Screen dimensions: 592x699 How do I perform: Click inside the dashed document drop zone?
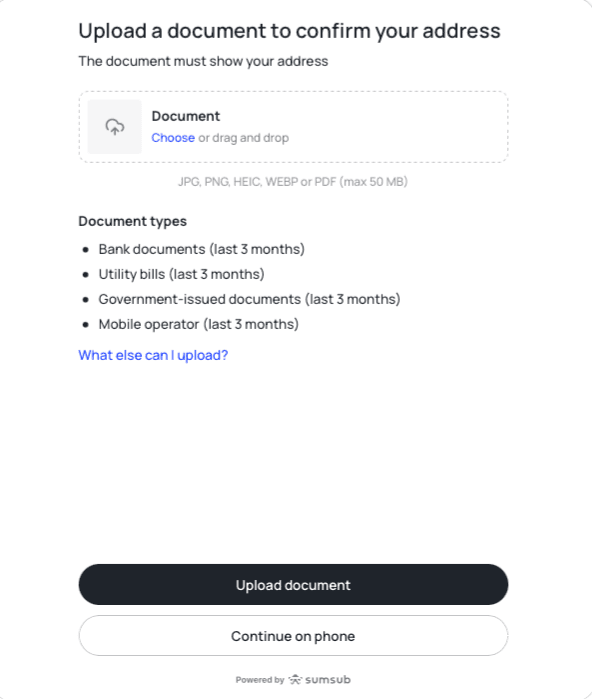point(293,127)
